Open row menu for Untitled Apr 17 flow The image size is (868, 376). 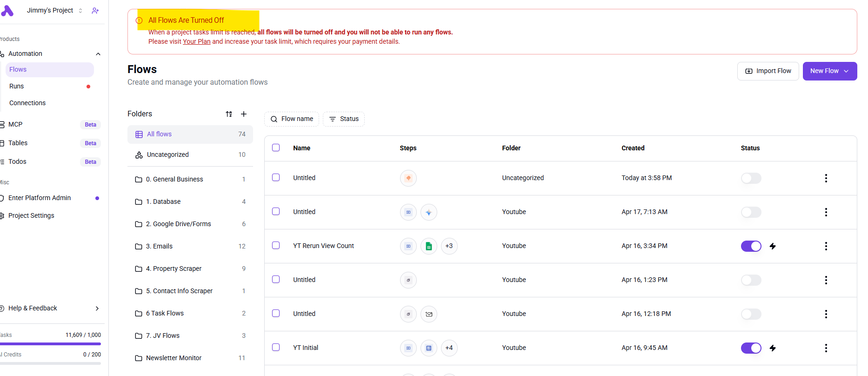[x=826, y=212]
